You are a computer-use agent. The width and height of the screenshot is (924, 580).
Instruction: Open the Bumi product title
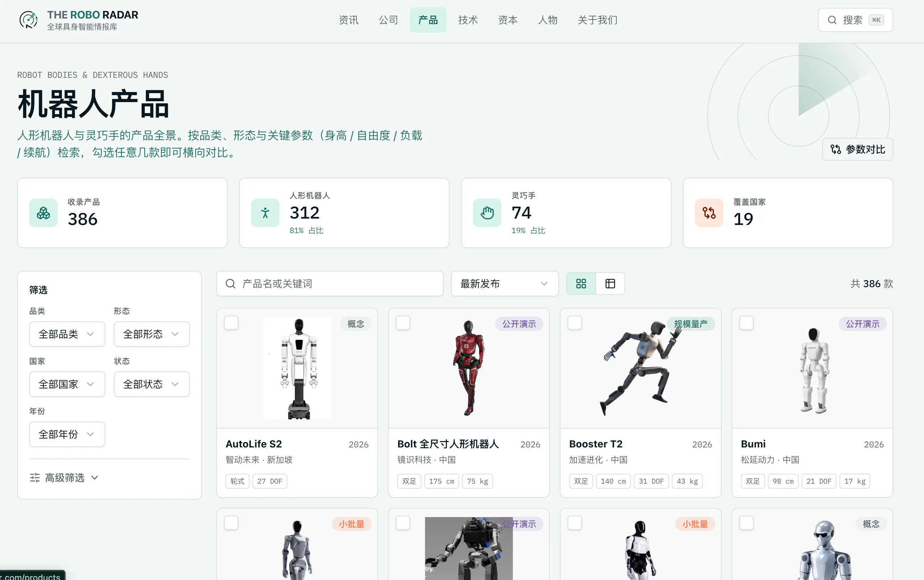(x=753, y=444)
